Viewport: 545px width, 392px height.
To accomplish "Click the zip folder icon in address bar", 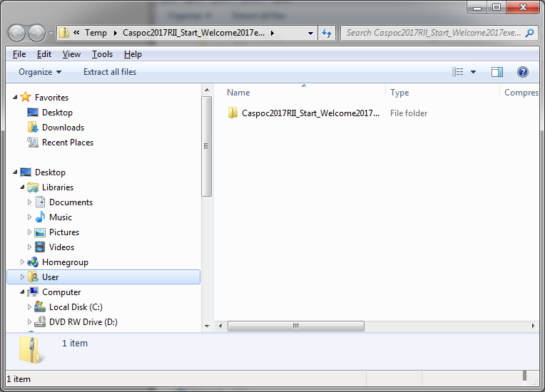I will pyautogui.click(x=64, y=33).
